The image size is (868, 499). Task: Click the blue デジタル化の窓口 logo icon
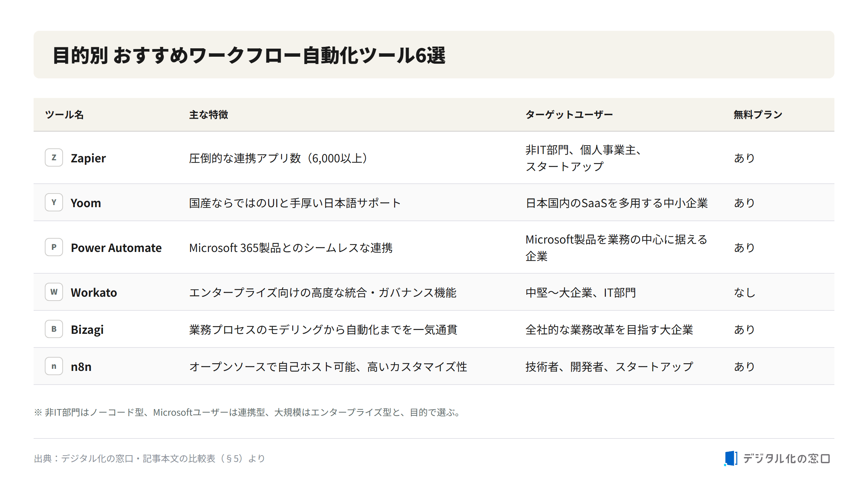[731, 458]
